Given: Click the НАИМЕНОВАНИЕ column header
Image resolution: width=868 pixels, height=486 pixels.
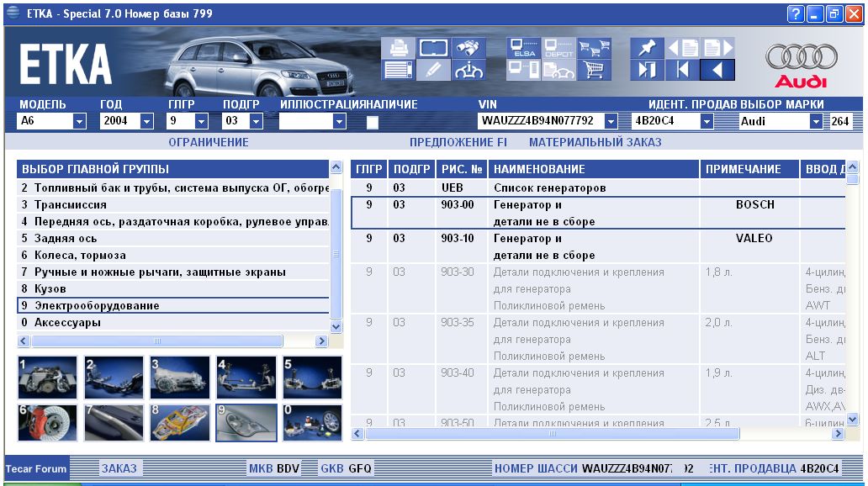Looking at the screenshot, I should [x=594, y=169].
